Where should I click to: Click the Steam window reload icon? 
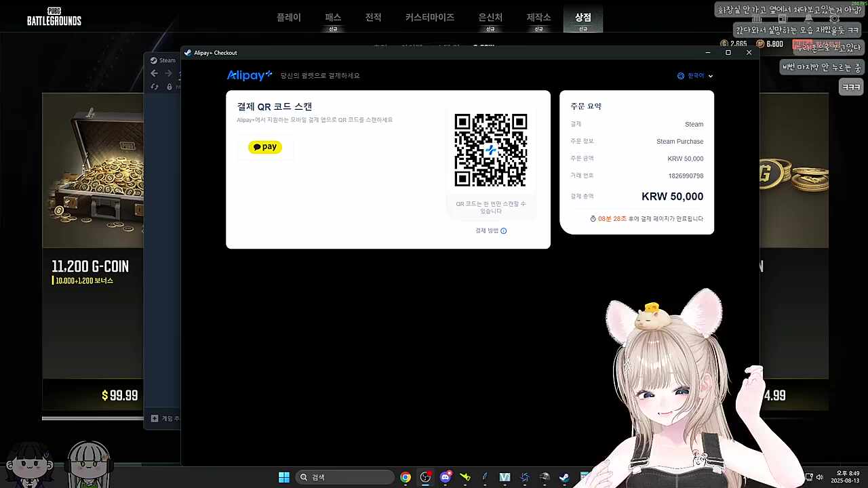pos(155,87)
